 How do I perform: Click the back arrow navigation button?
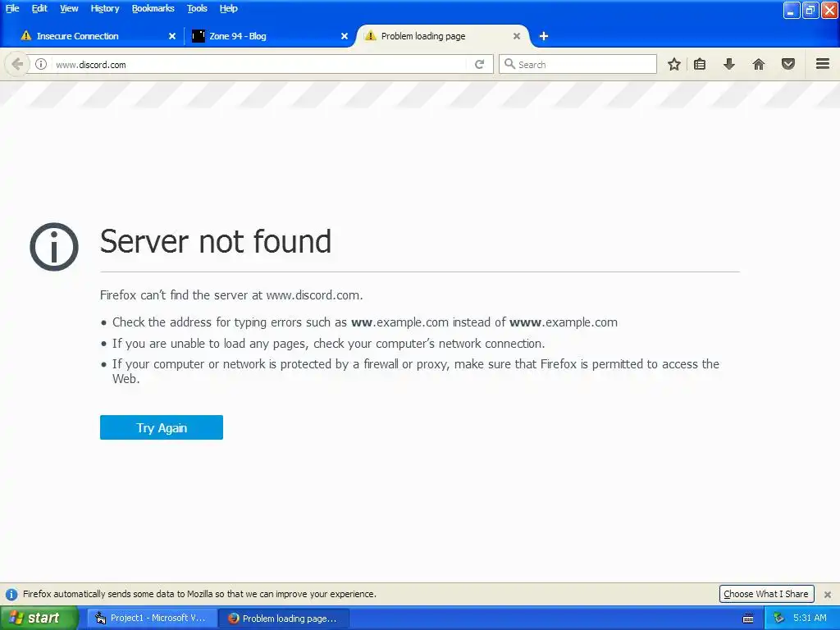17,64
